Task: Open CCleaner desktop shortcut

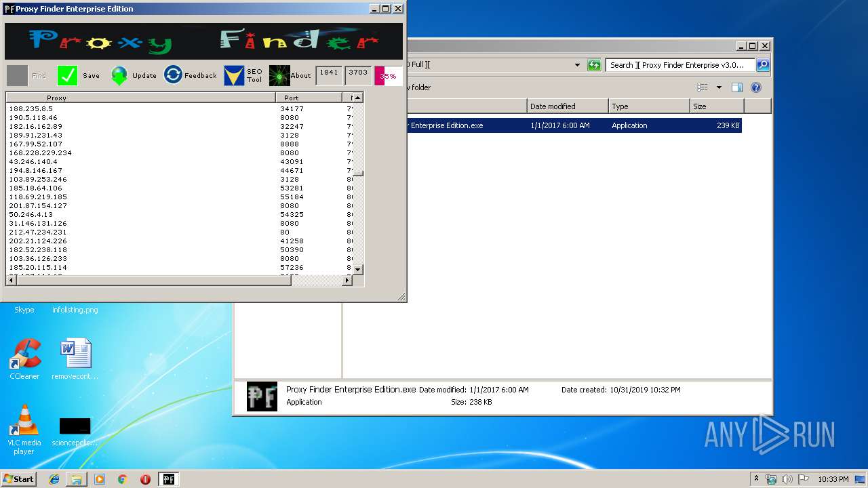Action: (x=24, y=359)
